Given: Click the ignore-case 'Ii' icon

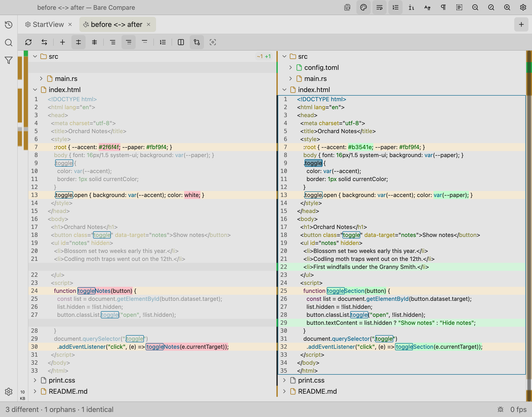Looking at the screenshot, I should (x=411, y=7).
